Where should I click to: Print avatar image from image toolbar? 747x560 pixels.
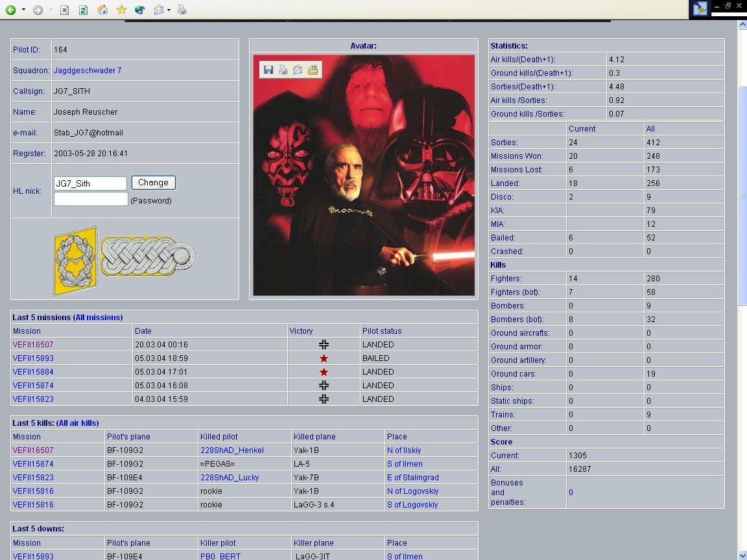pos(283,70)
